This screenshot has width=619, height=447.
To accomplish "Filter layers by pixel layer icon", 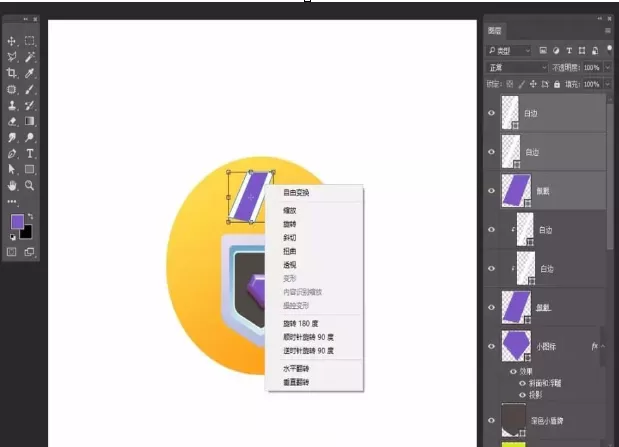I will [543, 51].
